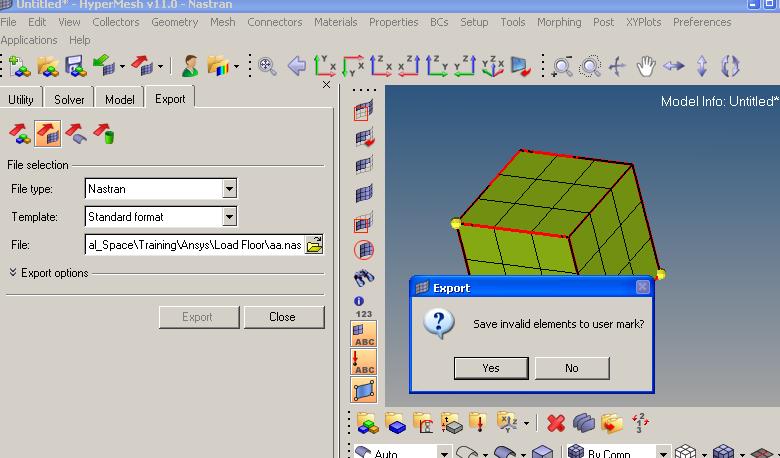
Task: Close the tab panel with the X
Action: pyautogui.click(x=326, y=85)
